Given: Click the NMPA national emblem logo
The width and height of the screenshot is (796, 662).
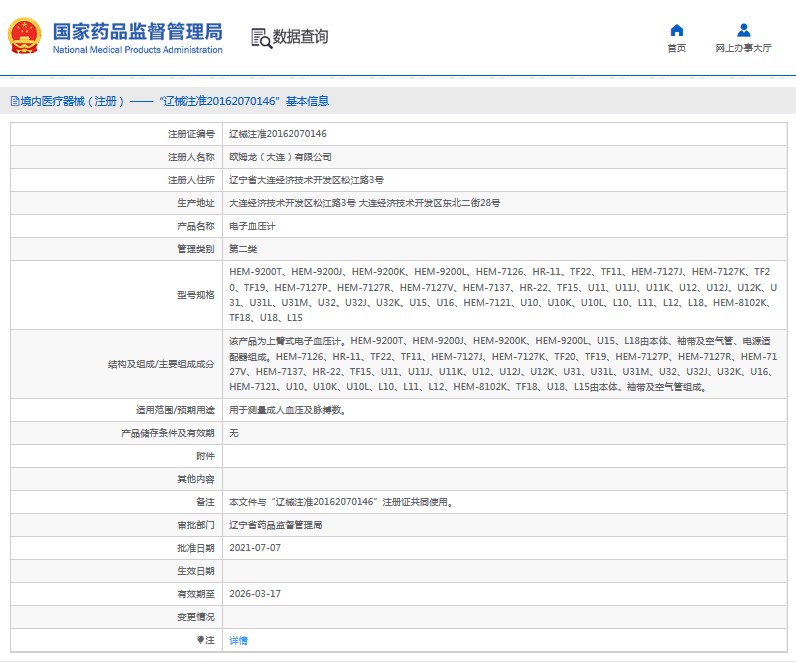Looking at the screenshot, I should tap(25, 37).
